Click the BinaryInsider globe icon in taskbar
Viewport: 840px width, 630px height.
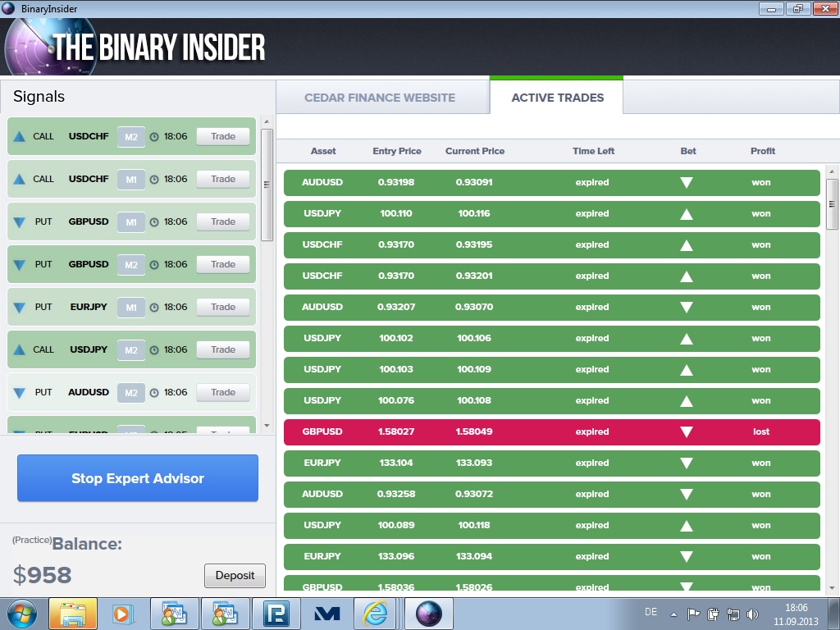[x=428, y=614]
